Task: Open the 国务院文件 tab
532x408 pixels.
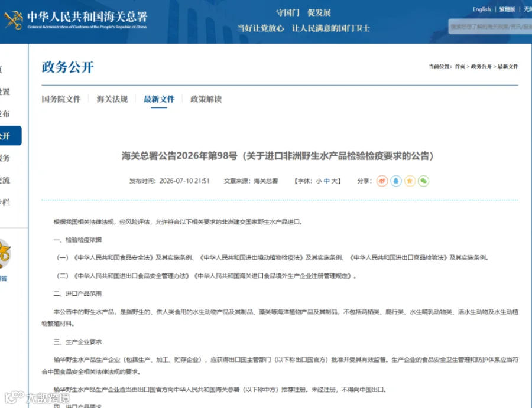Action: (61, 99)
